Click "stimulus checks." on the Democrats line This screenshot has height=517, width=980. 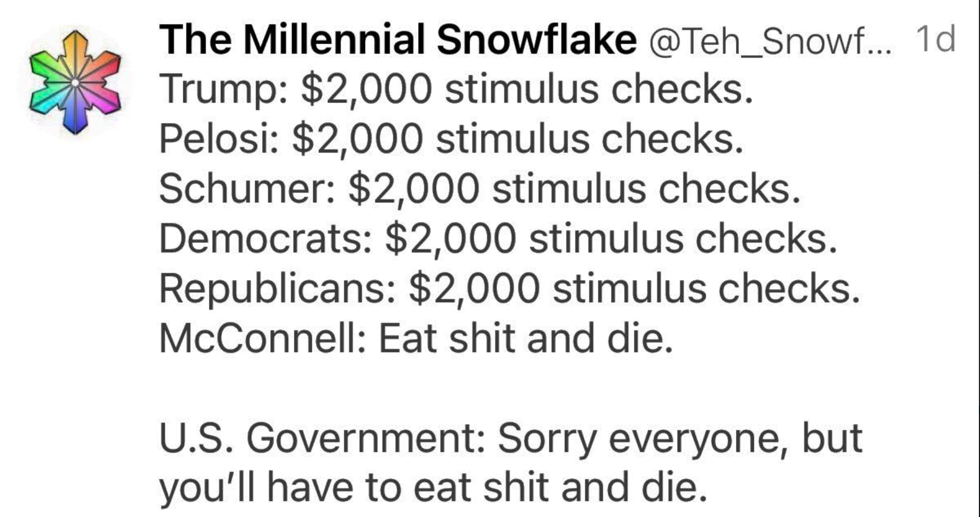coord(683,239)
